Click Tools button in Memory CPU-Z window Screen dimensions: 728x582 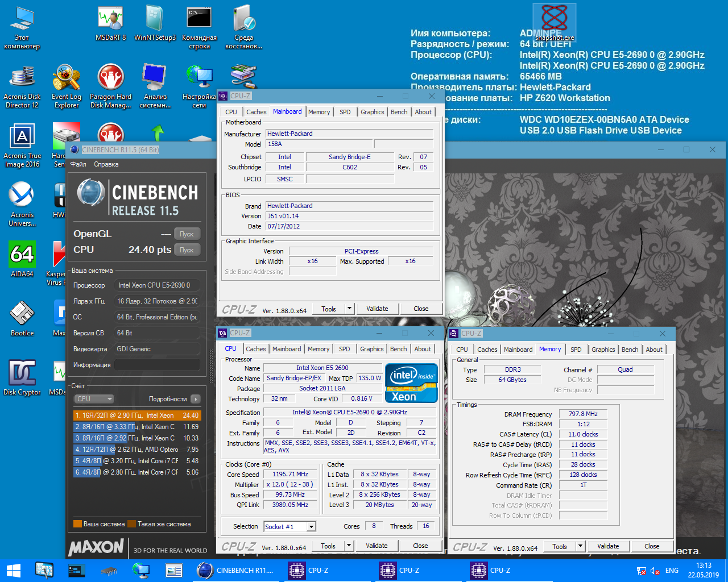coord(560,546)
